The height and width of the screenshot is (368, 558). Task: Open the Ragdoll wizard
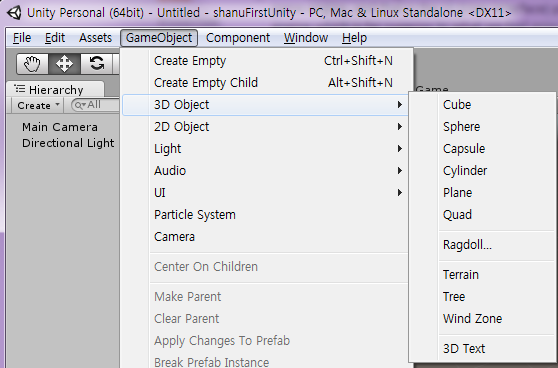(x=483, y=245)
